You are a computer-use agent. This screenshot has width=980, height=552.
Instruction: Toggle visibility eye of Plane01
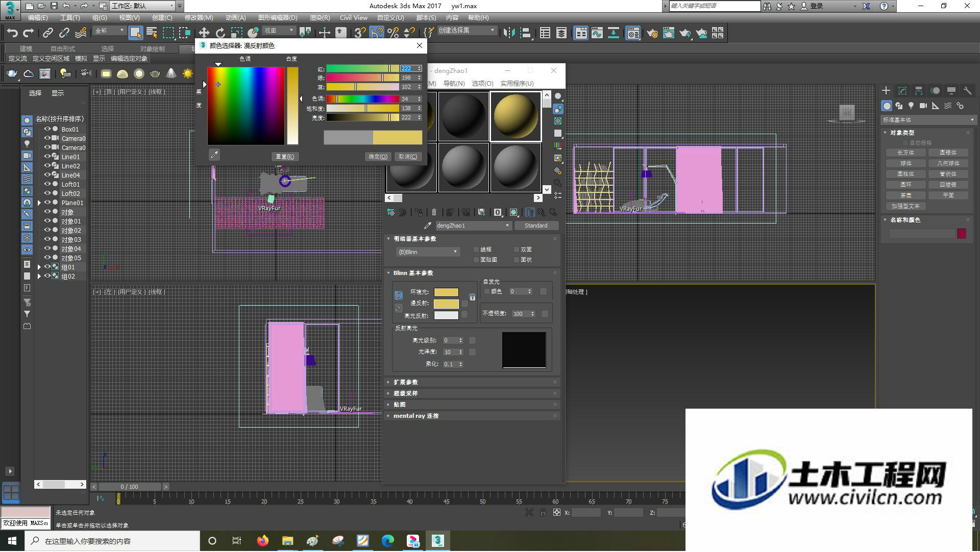pyautogui.click(x=47, y=203)
